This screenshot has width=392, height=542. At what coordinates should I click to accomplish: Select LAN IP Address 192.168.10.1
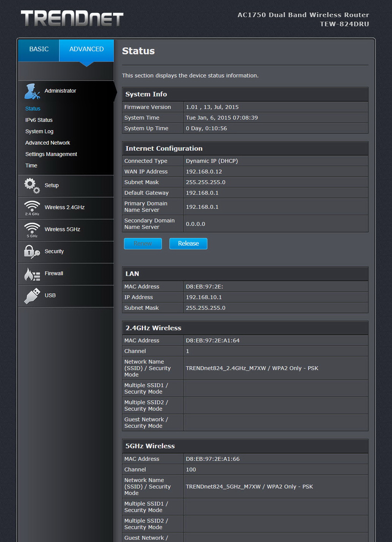tap(204, 297)
